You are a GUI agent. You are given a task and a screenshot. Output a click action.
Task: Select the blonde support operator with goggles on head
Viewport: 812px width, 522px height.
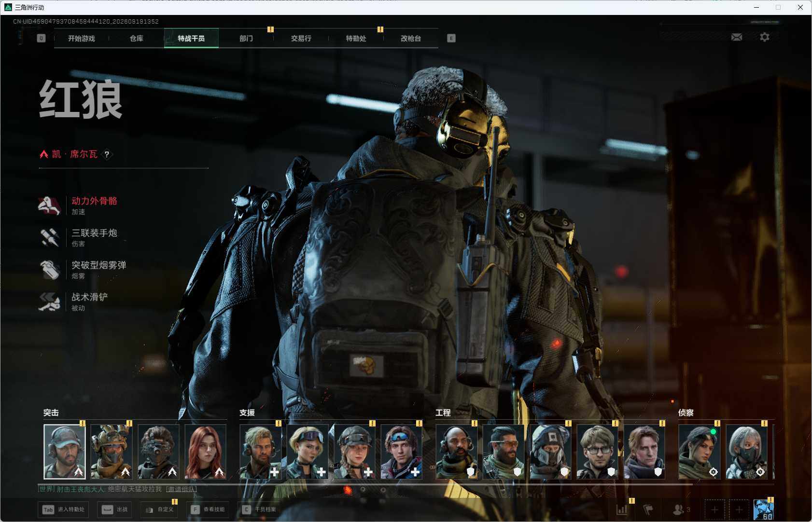[308, 452]
